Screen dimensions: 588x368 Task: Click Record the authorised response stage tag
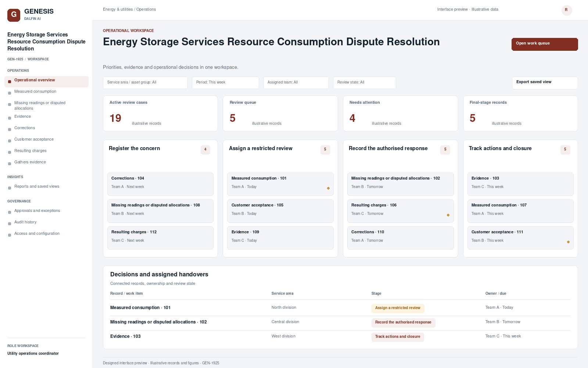(403, 322)
